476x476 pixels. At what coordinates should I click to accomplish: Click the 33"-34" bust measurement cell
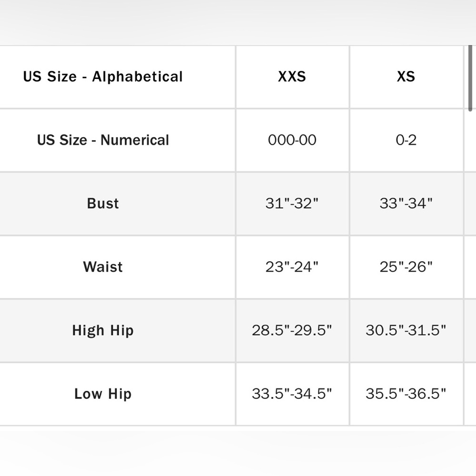click(406, 204)
